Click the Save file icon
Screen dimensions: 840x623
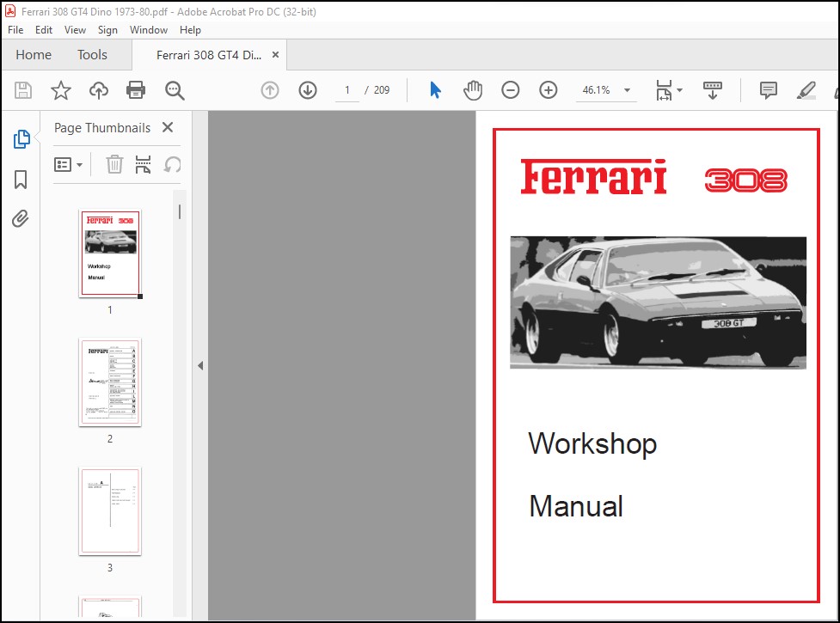[23, 90]
